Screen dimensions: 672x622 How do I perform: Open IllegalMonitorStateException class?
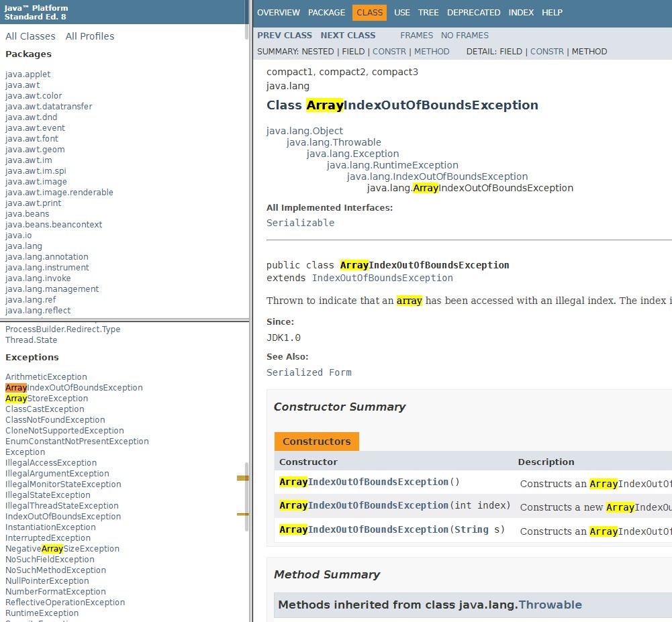tap(63, 484)
